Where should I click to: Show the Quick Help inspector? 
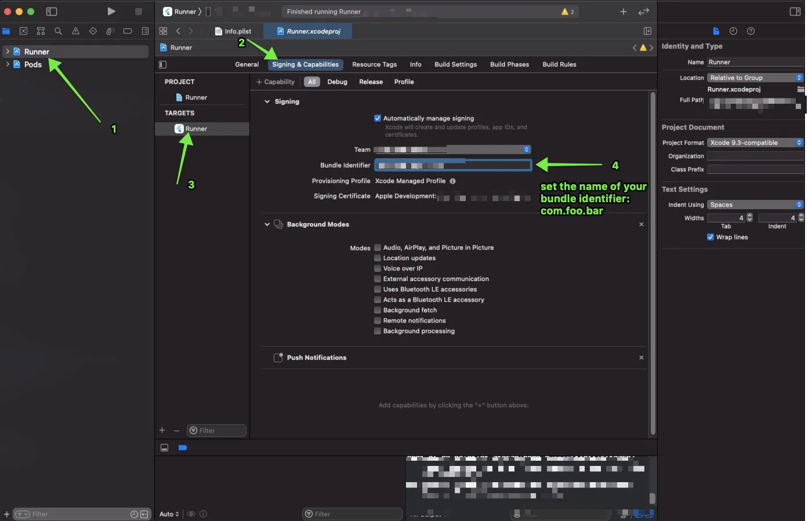(x=751, y=31)
